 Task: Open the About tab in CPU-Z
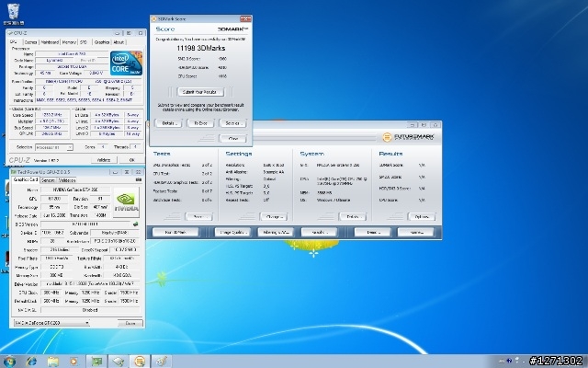tap(119, 42)
